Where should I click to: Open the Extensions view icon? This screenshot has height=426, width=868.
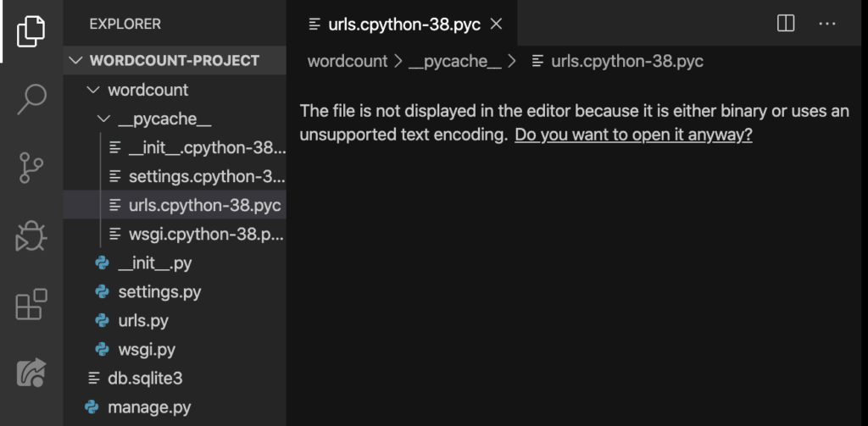(31, 304)
